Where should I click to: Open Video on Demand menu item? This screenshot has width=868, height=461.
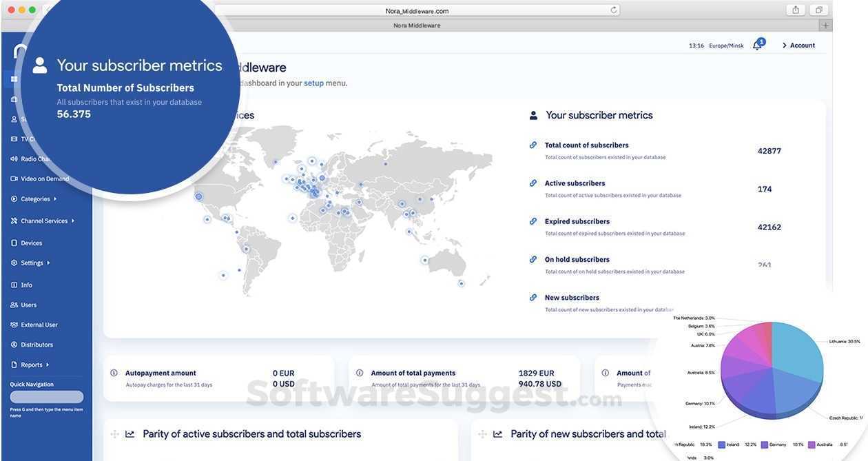pyautogui.click(x=45, y=179)
